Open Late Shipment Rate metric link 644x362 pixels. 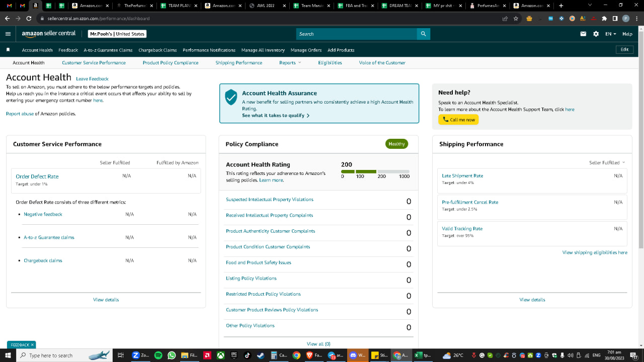click(462, 176)
